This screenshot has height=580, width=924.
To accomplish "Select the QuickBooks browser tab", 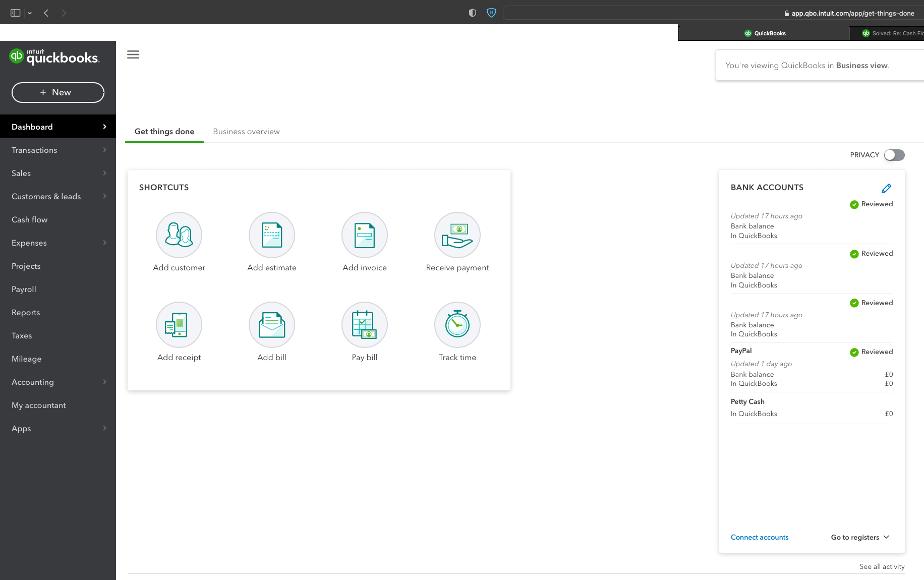I will point(765,33).
